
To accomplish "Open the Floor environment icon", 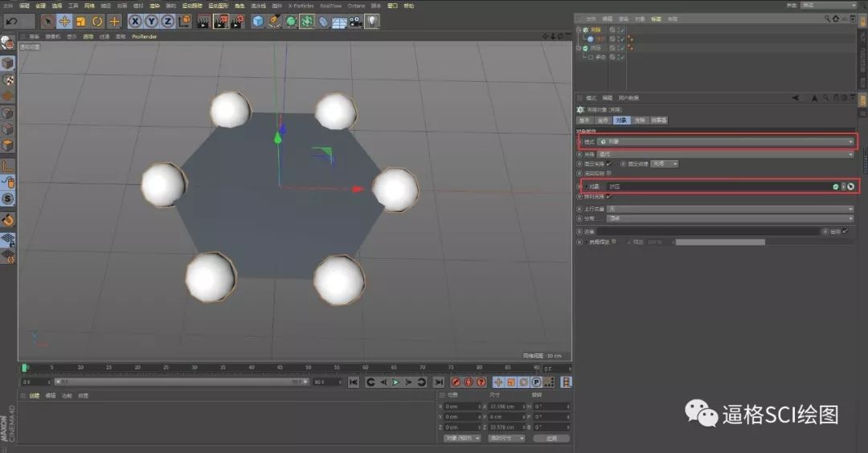I will (339, 22).
